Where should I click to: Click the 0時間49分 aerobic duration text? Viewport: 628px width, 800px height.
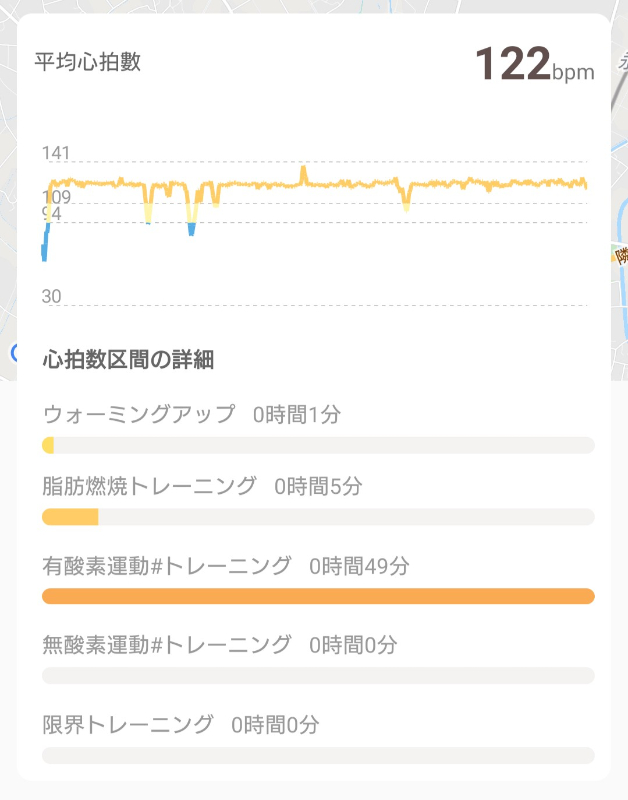[x=359, y=566]
